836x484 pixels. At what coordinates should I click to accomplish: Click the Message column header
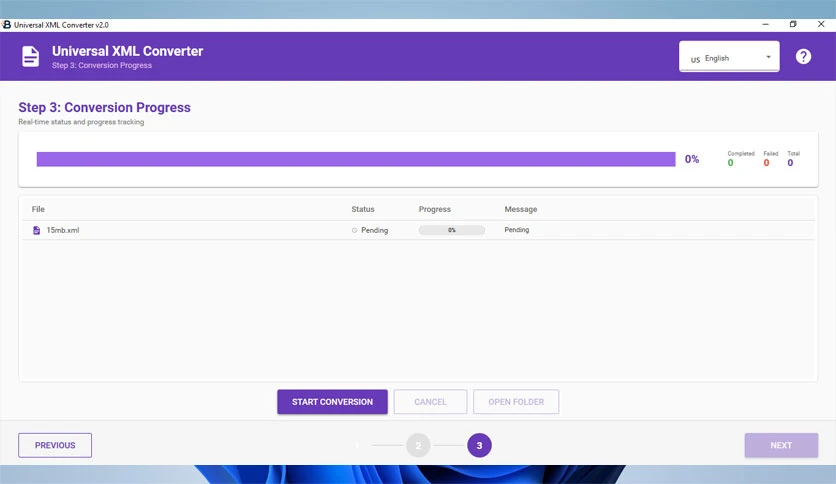[x=521, y=209]
